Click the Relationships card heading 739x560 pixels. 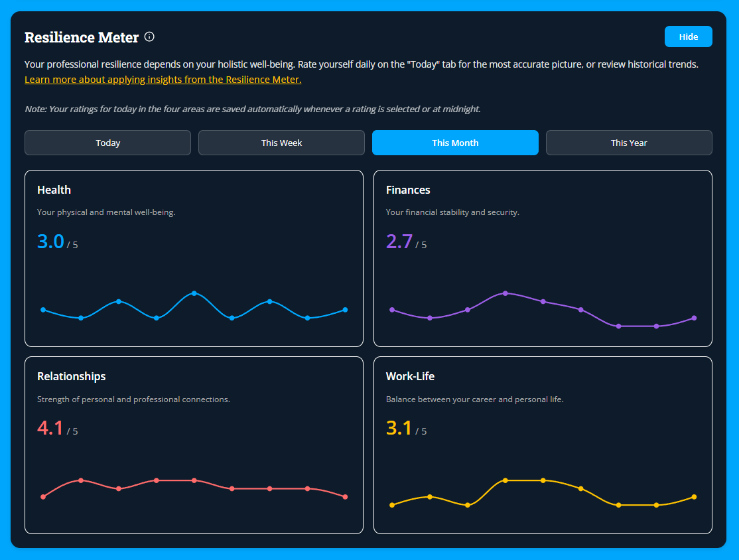(71, 376)
